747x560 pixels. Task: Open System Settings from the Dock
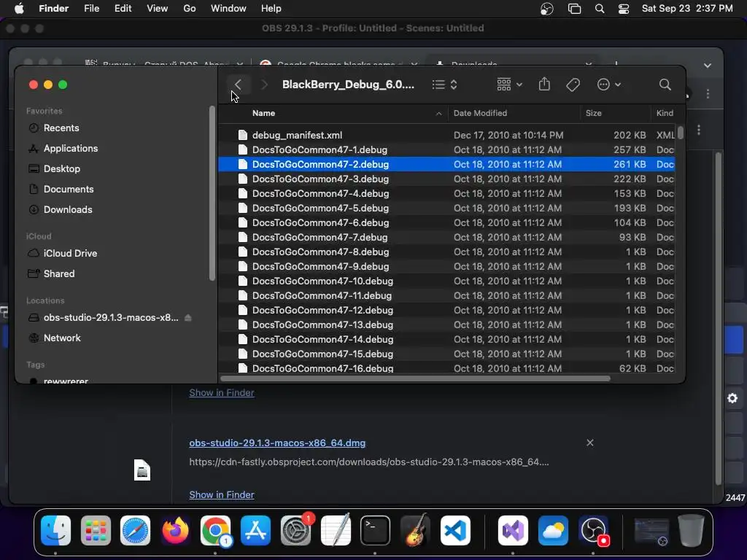(296, 530)
